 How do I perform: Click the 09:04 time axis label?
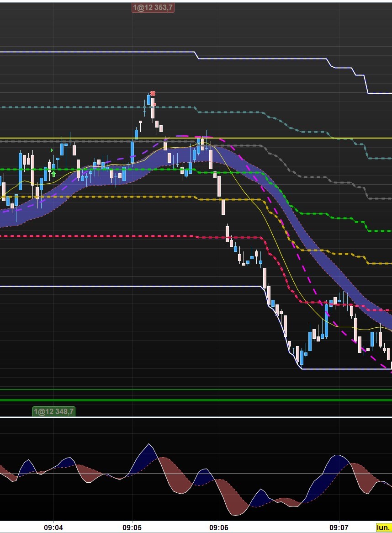pos(53,528)
